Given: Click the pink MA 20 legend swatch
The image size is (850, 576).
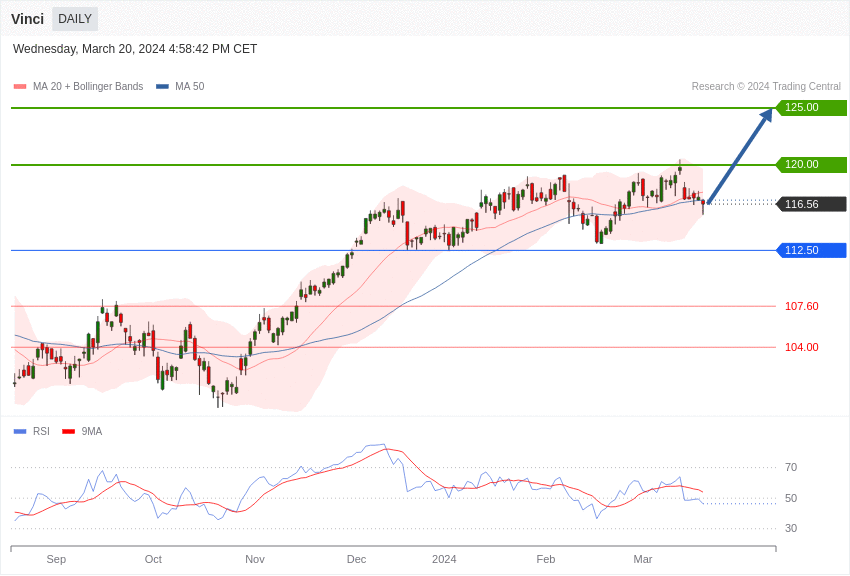Looking at the screenshot, I should click(x=20, y=87).
